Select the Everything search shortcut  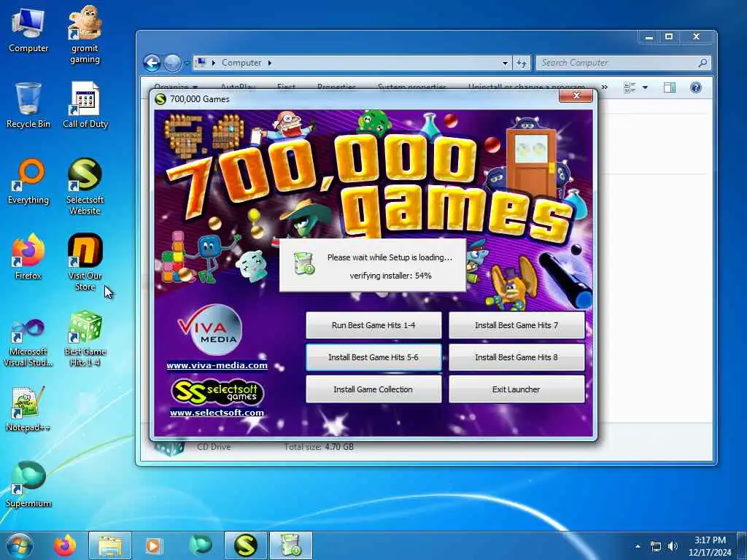(28, 182)
